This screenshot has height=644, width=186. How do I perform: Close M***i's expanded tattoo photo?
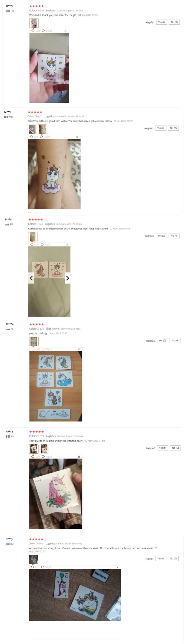(77, 137)
